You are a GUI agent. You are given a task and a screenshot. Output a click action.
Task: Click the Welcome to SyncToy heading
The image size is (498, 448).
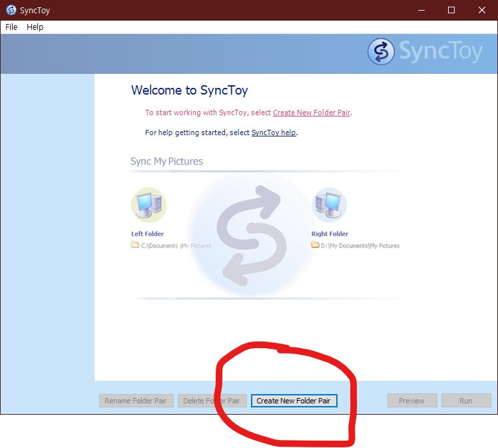(190, 91)
